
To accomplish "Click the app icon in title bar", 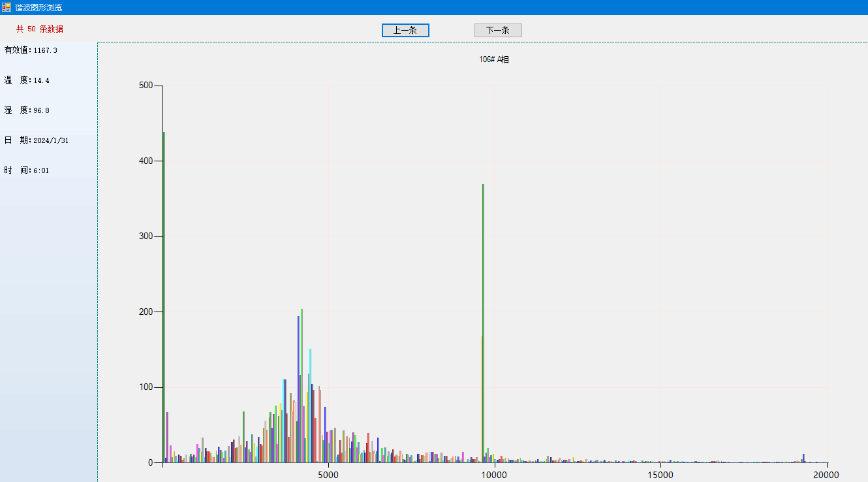I will pos(7,7).
